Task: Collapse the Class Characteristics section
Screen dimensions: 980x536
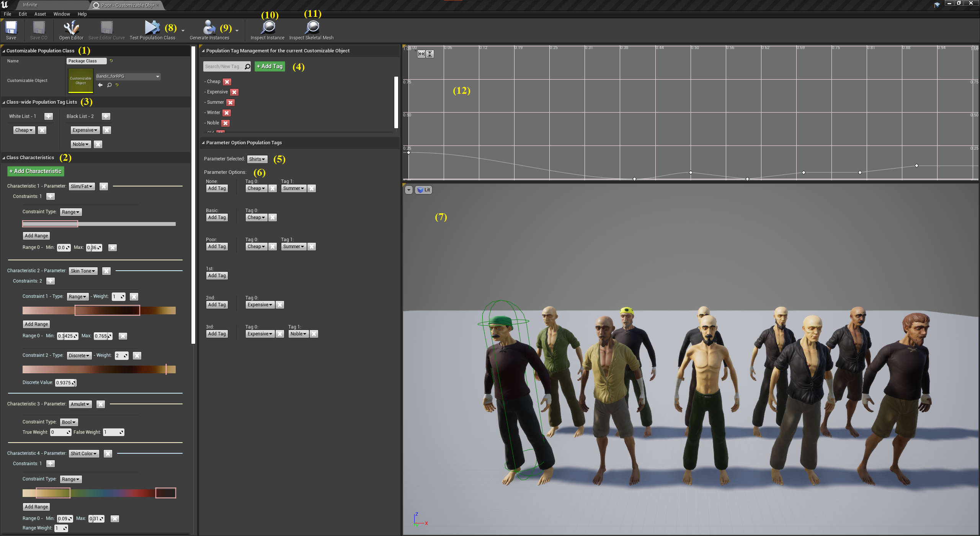Action: click(x=4, y=158)
